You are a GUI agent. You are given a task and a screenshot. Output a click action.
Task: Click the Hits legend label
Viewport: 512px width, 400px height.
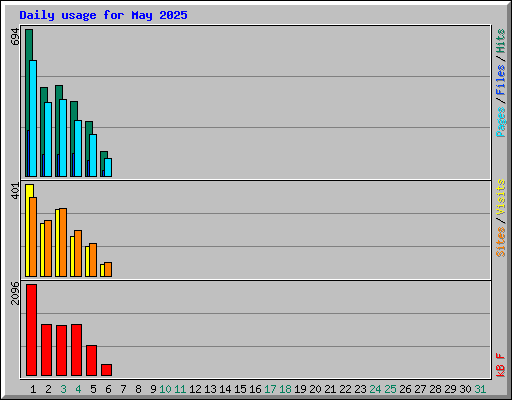coord(500,41)
